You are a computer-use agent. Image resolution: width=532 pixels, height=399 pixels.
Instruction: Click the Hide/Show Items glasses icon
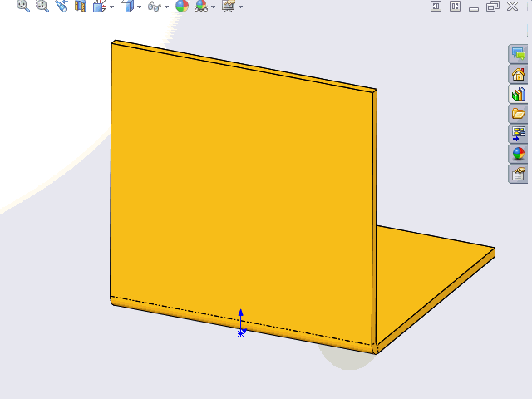coord(155,6)
